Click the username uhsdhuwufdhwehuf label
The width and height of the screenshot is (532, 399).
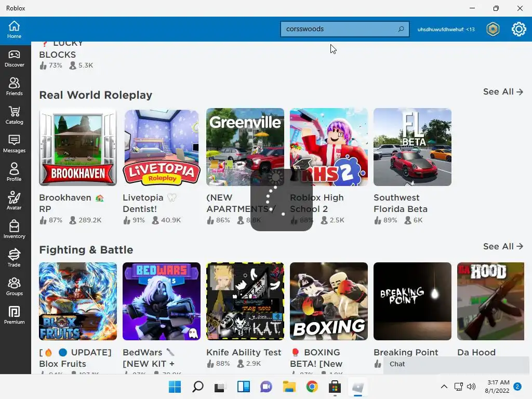[x=446, y=30]
